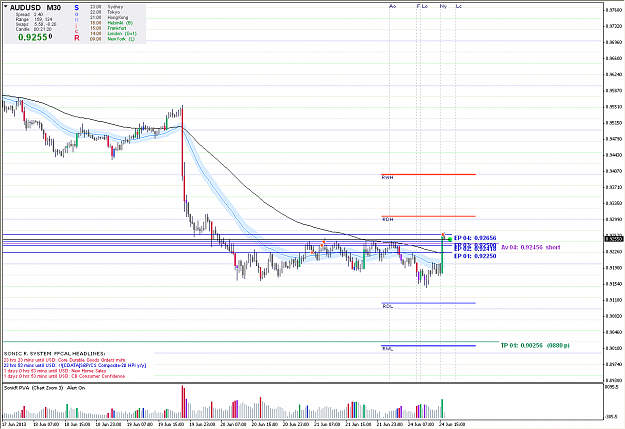Select the light blue RDL level line
This screenshot has height=429, width=625.
[x=428, y=303]
